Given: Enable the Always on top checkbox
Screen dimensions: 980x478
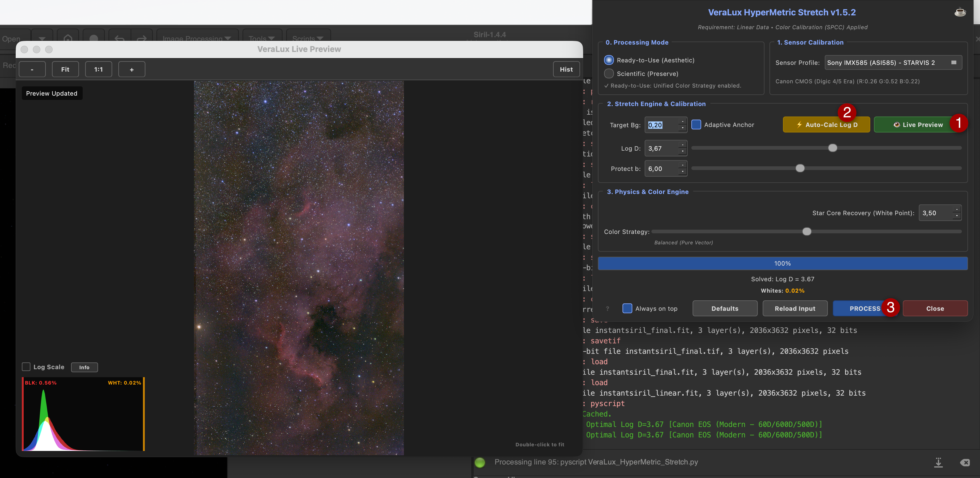Looking at the screenshot, I should (x=627, y=308).
